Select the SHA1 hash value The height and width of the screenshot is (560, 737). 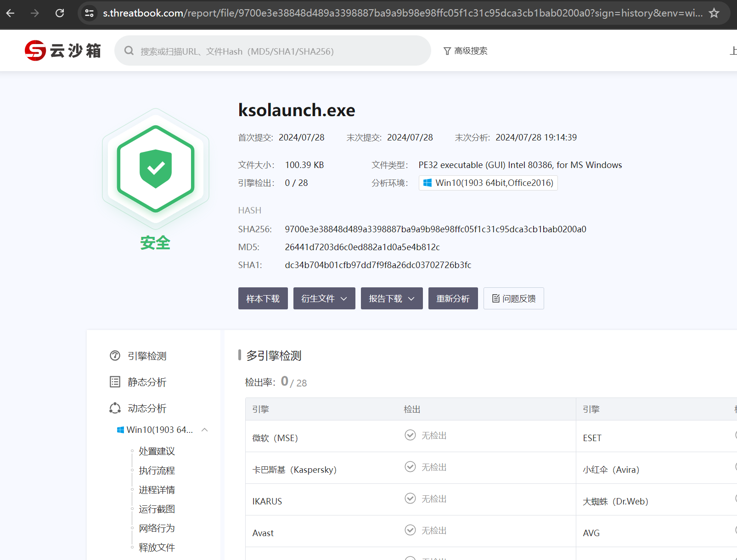pos(378,265)
